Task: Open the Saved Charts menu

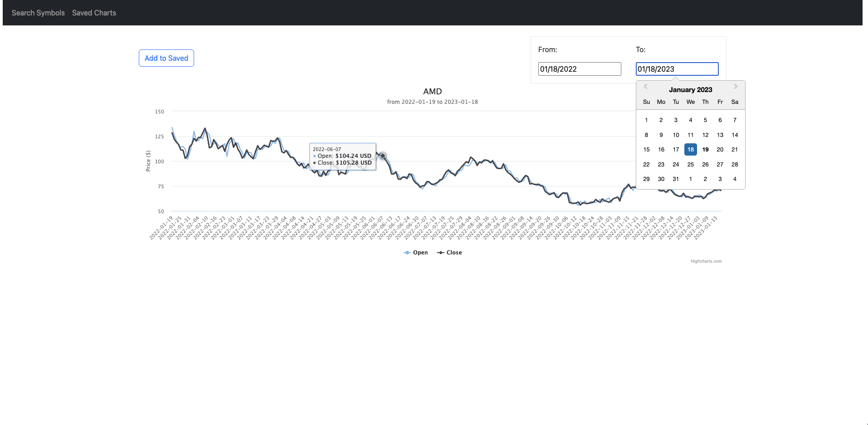Action: [x=94, y=13]
